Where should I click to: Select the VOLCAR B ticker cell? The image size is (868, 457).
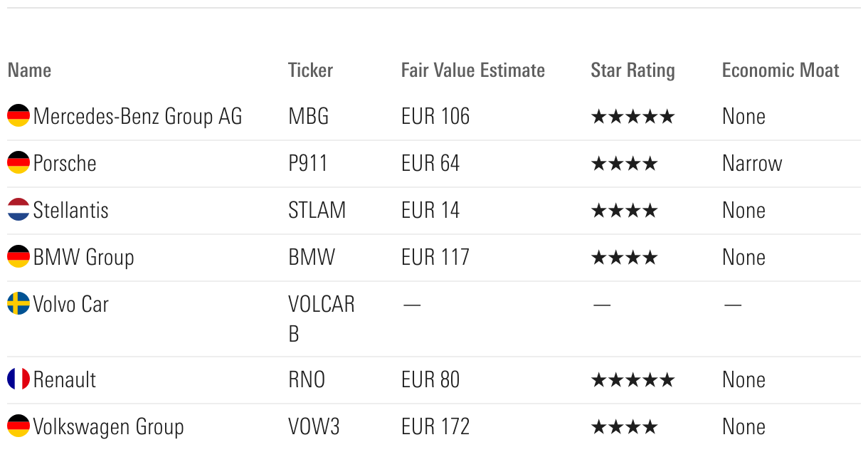pyautogui.click(x=322, y=319)
